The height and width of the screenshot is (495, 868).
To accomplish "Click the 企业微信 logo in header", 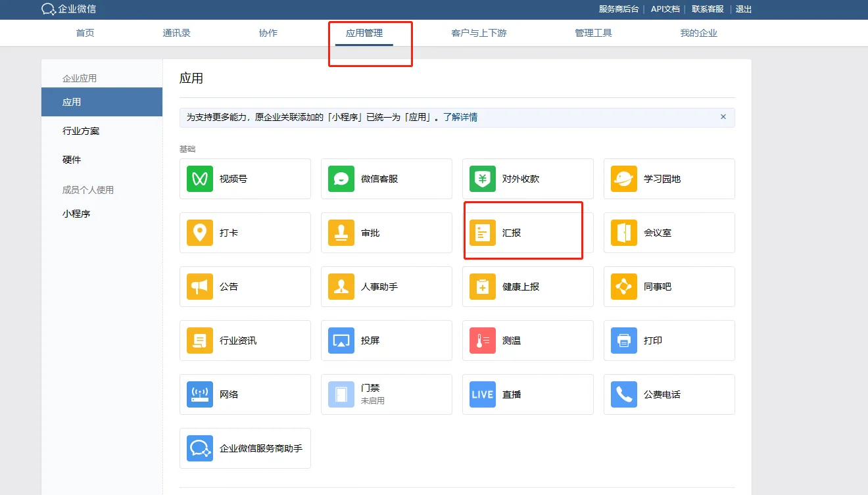I will pyautogui.click(x=68, y=9).
